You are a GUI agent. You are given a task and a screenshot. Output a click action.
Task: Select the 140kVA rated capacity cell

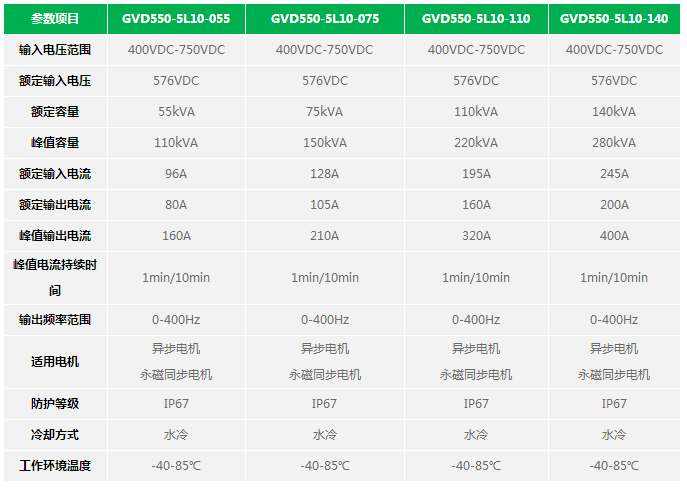click(x=614, y=112)
